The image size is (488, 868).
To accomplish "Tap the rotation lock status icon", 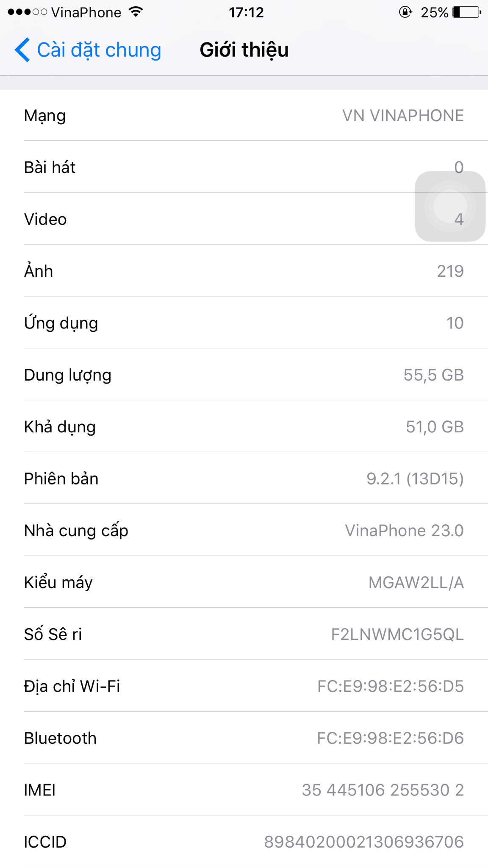I will tap(405, 12).
